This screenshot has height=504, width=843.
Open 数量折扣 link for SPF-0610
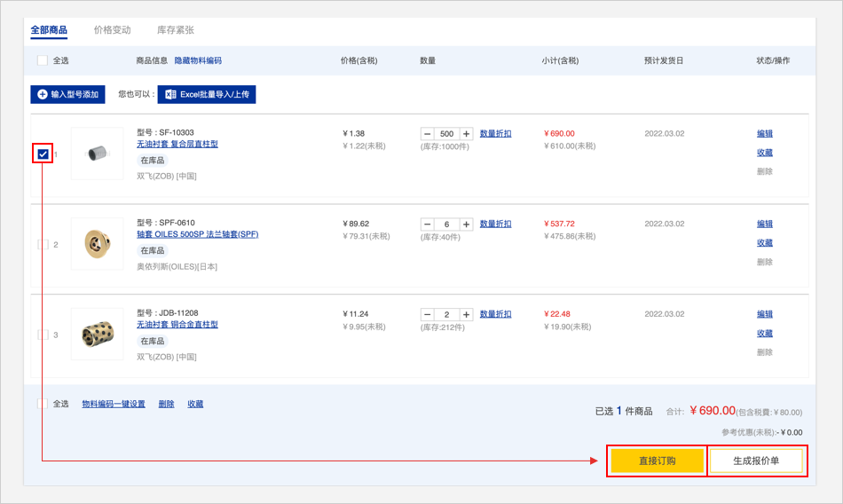pyautogui.click(x=495, y=224)
